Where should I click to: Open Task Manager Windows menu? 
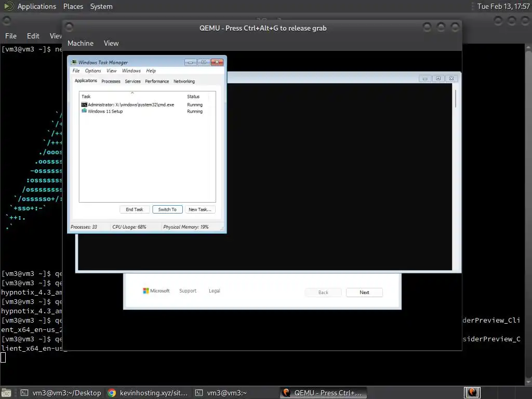pyautogui.click(x=131, y=71)
